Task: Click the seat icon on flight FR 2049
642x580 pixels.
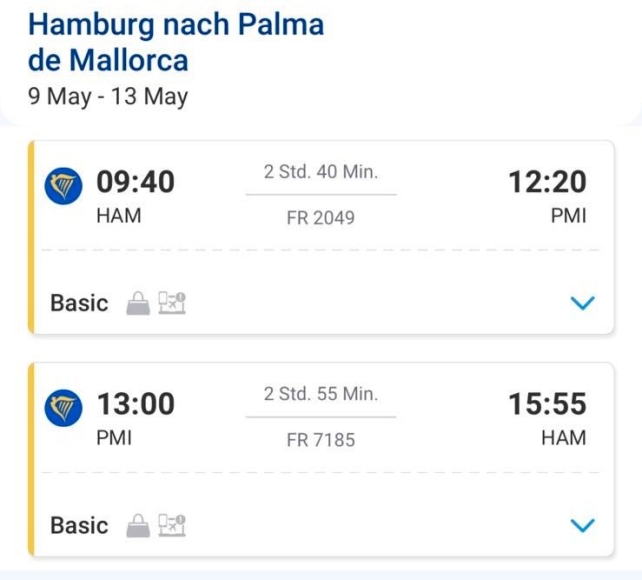Action: [x=173, y=304]
